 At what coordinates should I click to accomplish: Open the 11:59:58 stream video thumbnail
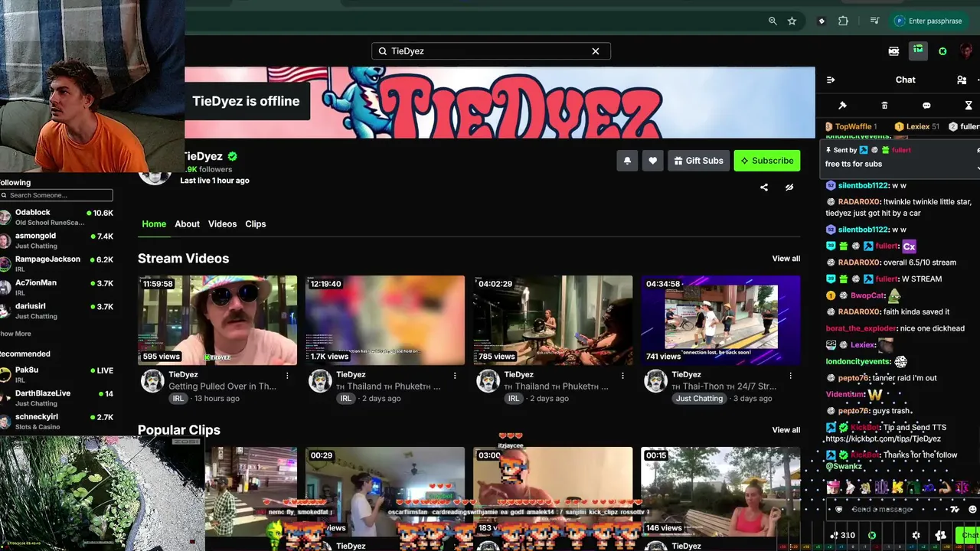[217, 321]
